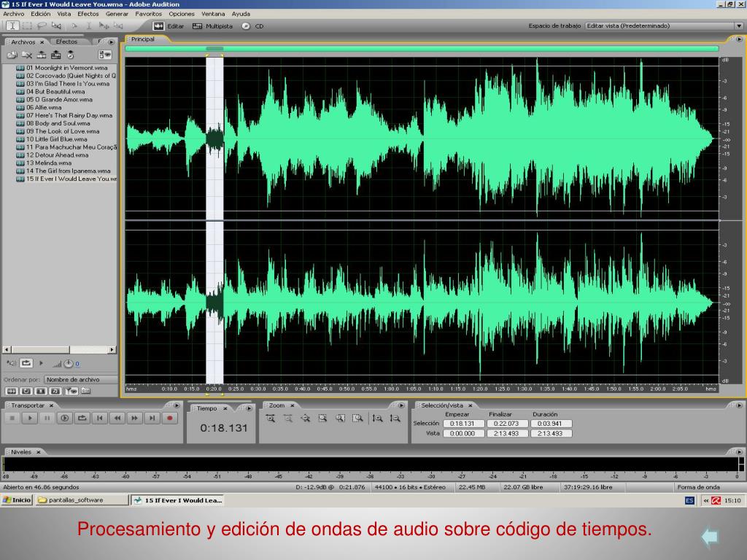The height and width of the screenshot is (560, 747).
Task: Open the Ordenar por dropdown
Action: click(x=80, y=379)
